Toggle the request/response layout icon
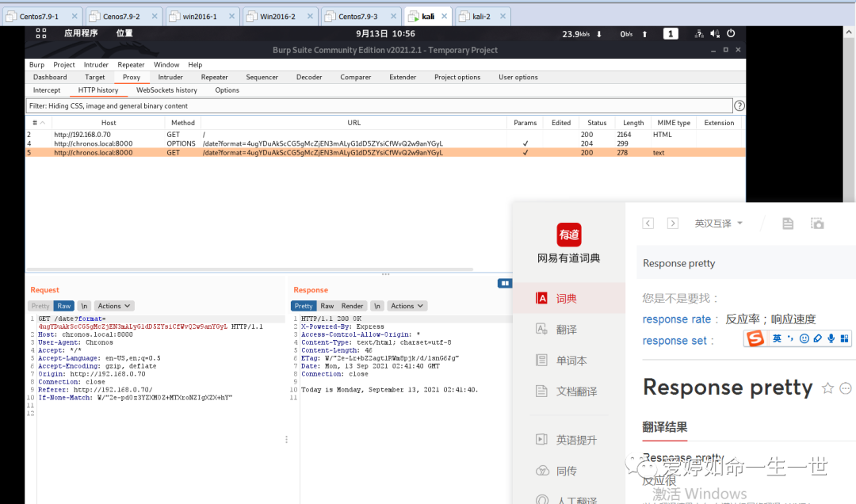This screenshot has width=856, height=504. [x=504, y=283]
